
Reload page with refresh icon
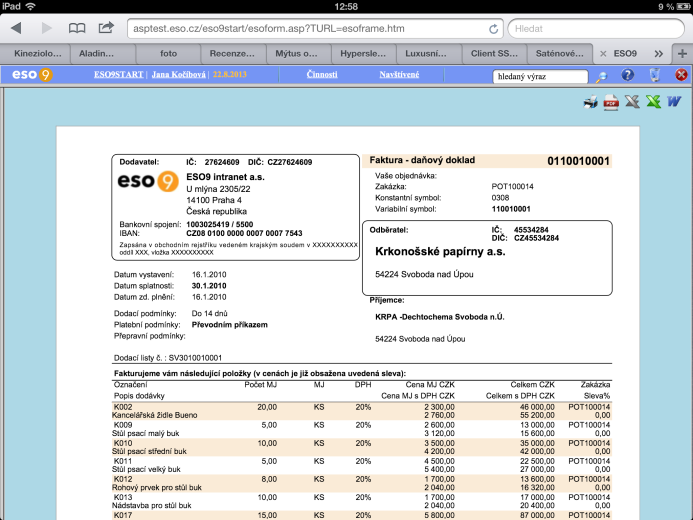[x=493, y=29]
